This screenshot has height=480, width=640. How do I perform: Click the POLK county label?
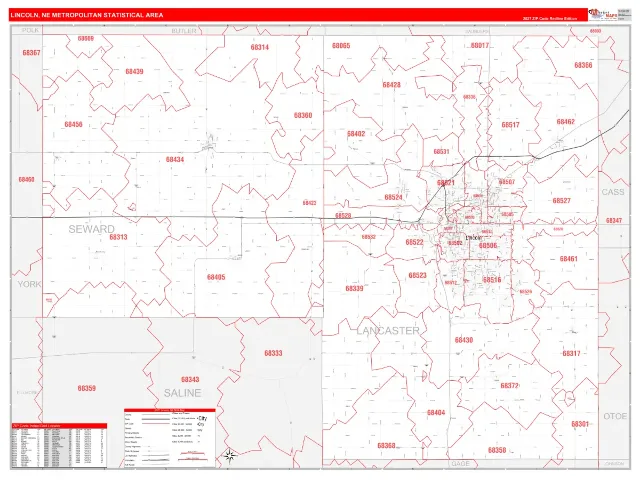tap(30, 30)
